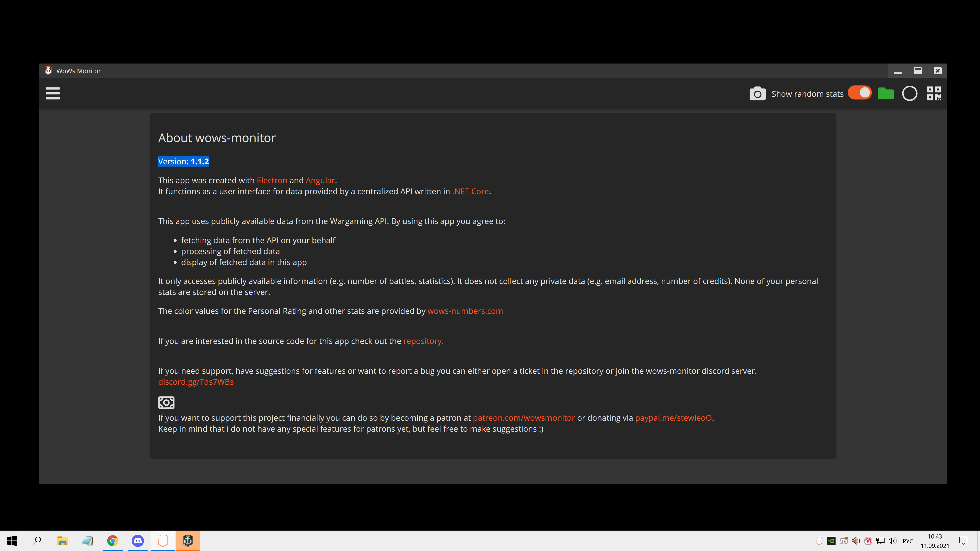Screen dimensions: 980x551
Task: Open the notebook app taskbar icon
Action: (88, 541)
